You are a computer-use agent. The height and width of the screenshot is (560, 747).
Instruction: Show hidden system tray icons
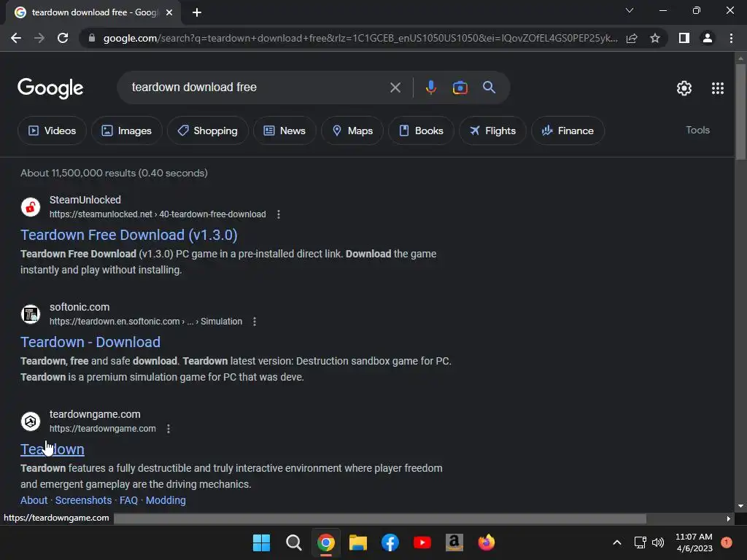coord(617,542)
